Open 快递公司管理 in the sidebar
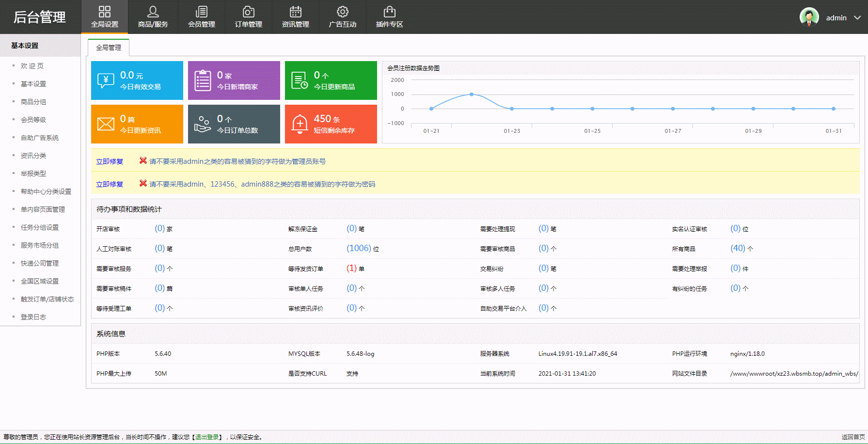The height and width of the screenshot is (444, 868). [x=40, y=263]
